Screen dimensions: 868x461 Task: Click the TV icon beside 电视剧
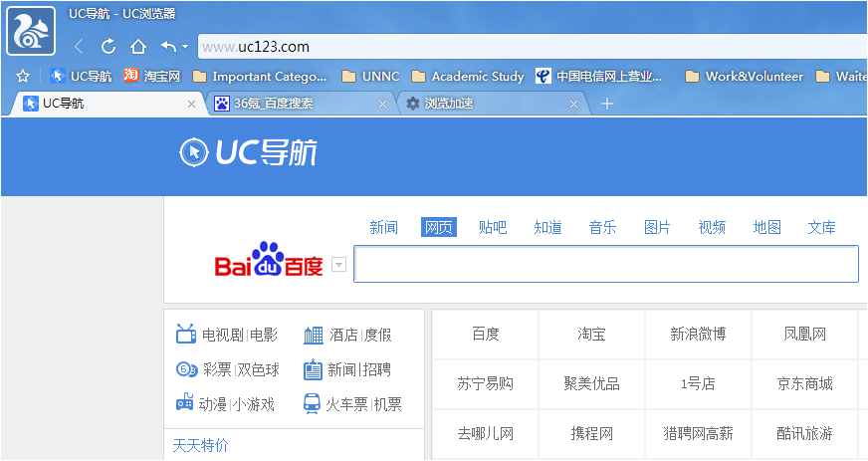(x=186, y=335)
